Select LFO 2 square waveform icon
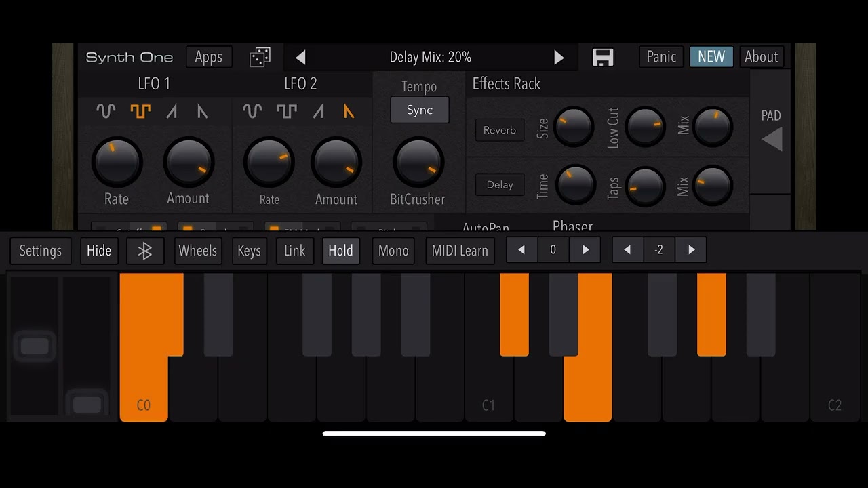 point(287,111)
